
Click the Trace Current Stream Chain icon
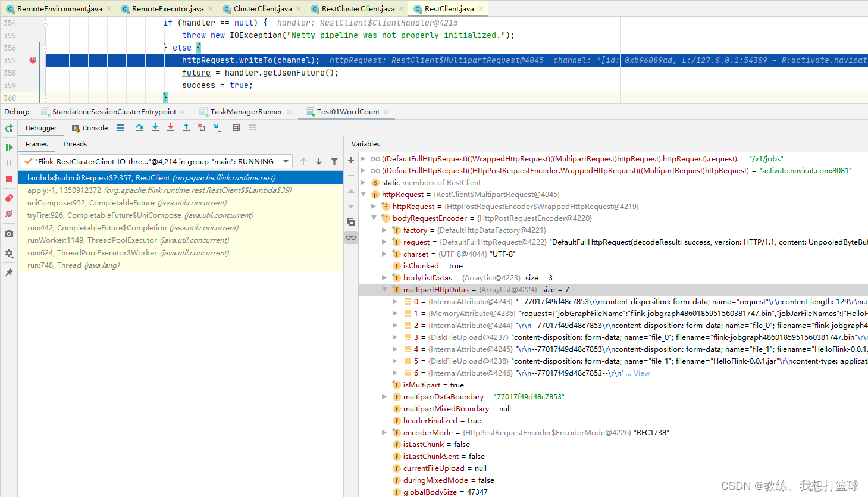tap(252, 127)
